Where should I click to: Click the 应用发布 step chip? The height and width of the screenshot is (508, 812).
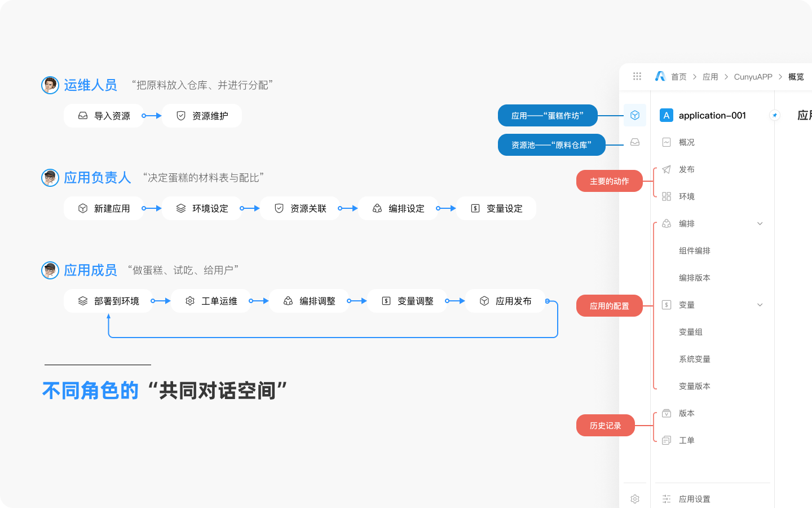505,301
